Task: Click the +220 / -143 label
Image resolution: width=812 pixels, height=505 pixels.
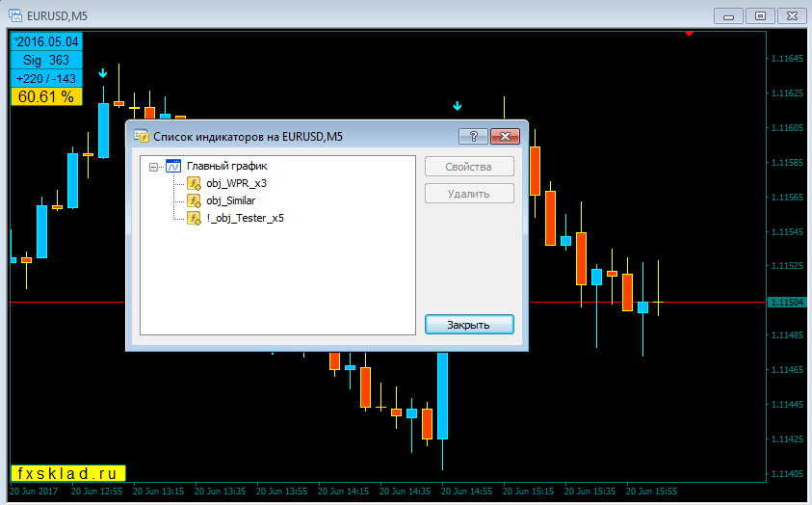Action: 46,79
